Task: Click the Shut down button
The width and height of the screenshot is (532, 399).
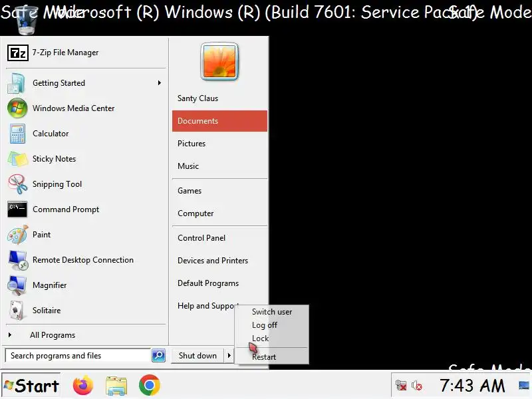Action: tap(198, 356)
